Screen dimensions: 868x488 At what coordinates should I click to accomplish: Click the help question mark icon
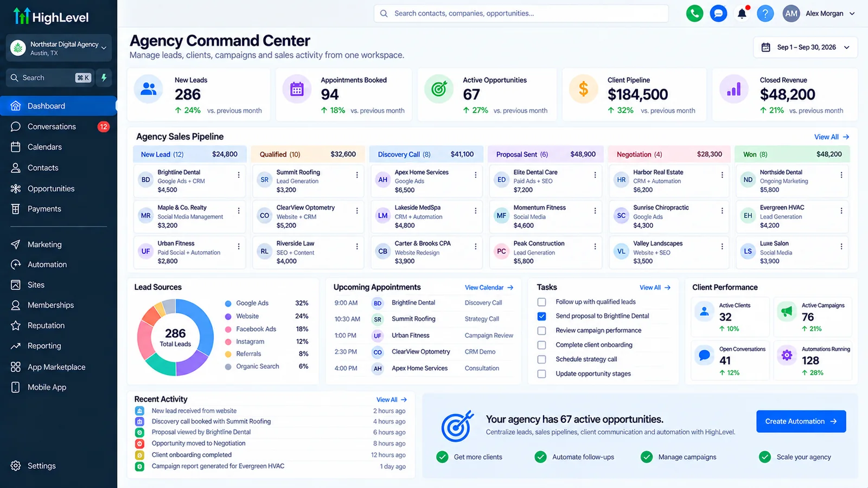[x=765, y=14]
